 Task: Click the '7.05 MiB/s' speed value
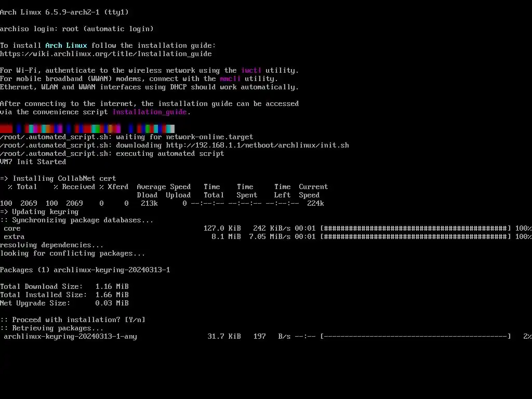(x=270, y=236)
